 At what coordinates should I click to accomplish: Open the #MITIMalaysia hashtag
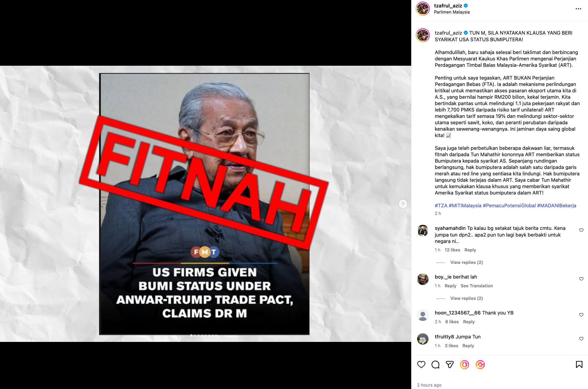[465, 205]
